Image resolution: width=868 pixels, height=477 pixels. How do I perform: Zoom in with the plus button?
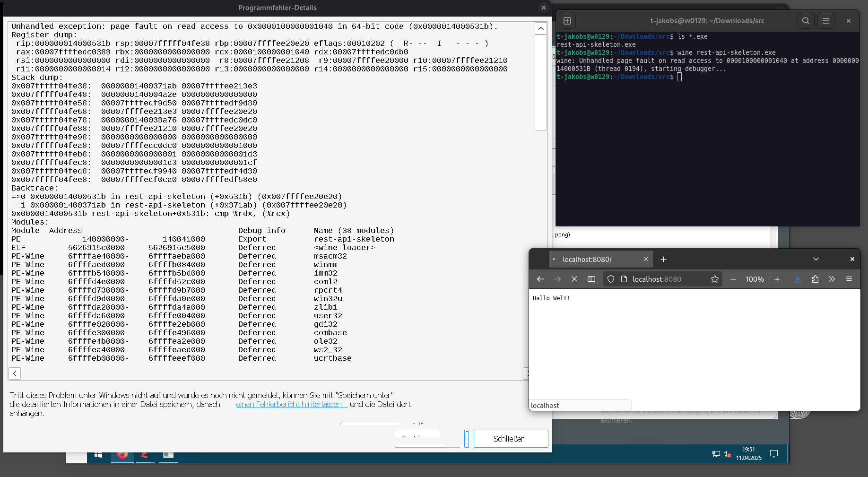[x=777, y=279]
